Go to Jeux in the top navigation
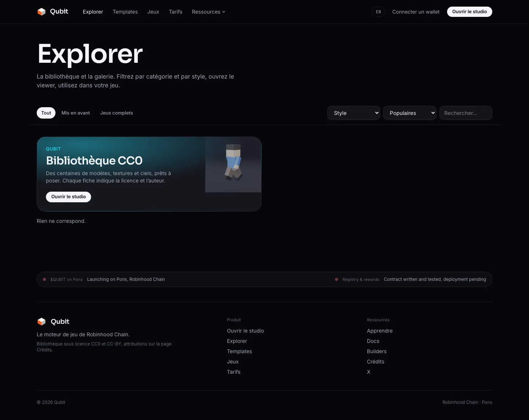The width and height of the screenshot is (529, 420). coord(153,12)
